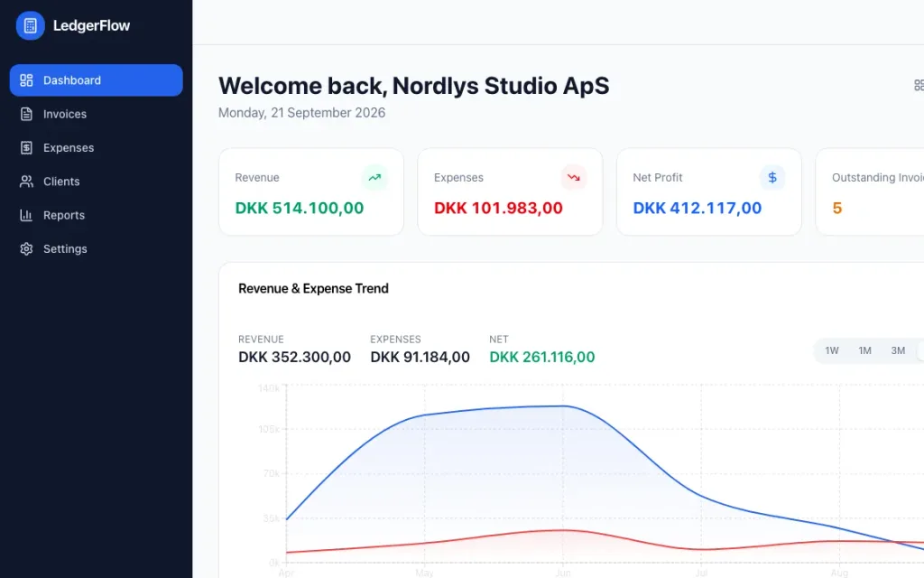Viewport: 924px width, 578px height.
Task: Go to the Invoices page
Action: pos(96,114)
